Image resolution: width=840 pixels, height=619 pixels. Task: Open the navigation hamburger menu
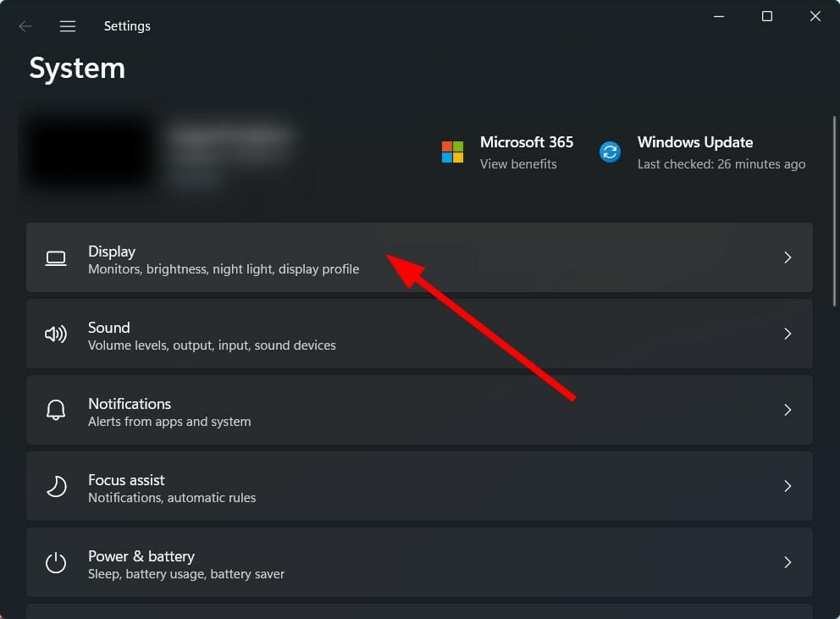pos(67,25)
